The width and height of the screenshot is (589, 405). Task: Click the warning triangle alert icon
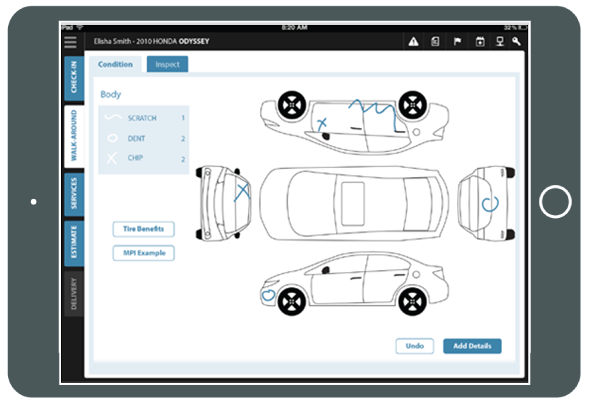(414, 41)
